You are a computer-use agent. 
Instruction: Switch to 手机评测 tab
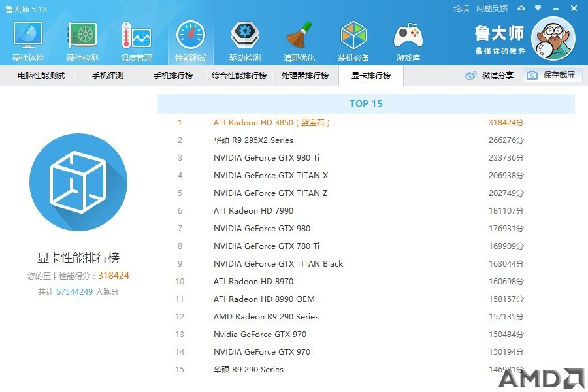108,75
